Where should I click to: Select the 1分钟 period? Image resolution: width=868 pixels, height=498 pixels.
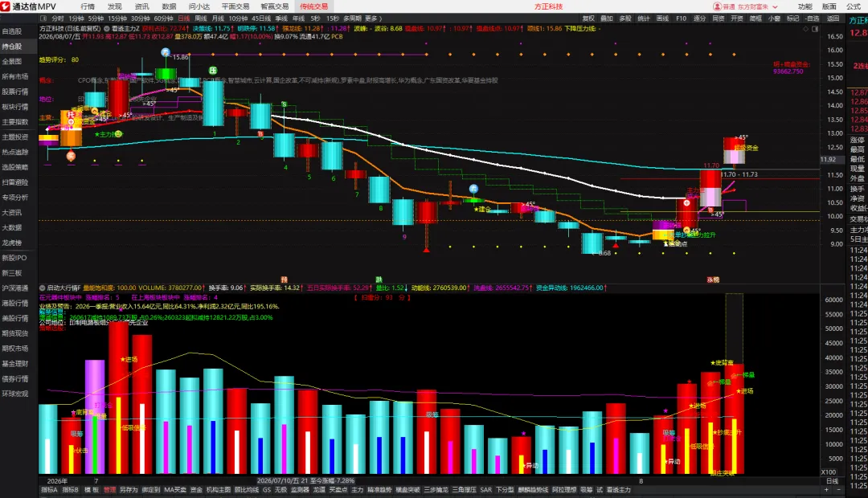click(76, 18)
